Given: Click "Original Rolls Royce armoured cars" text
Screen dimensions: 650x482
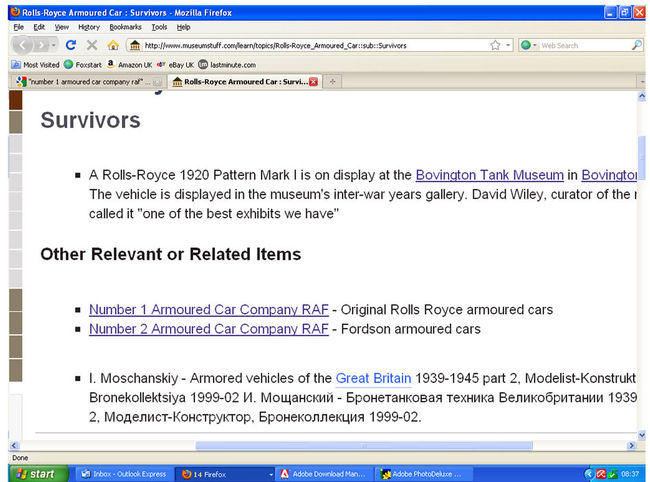Looking at the screenshot, I should pos(447,310).
